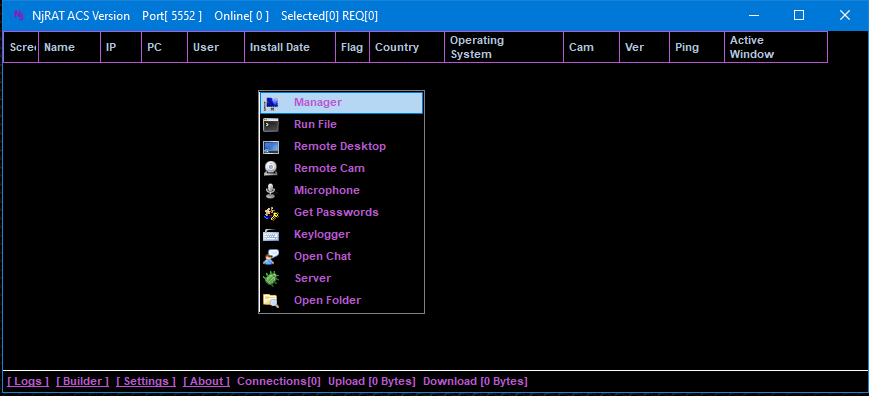
Task: Choose the Remote Desktop menu entry
Action: pos(341,147)
